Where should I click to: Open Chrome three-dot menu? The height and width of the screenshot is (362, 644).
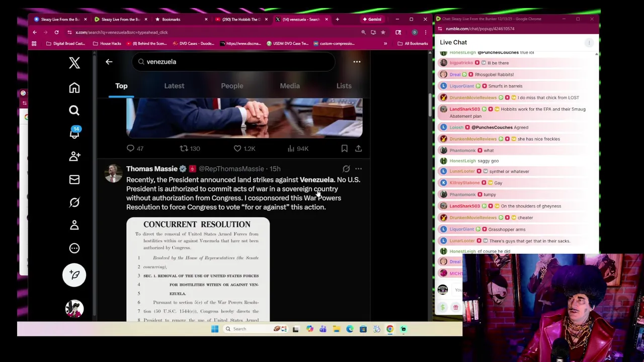click(426, 32)
